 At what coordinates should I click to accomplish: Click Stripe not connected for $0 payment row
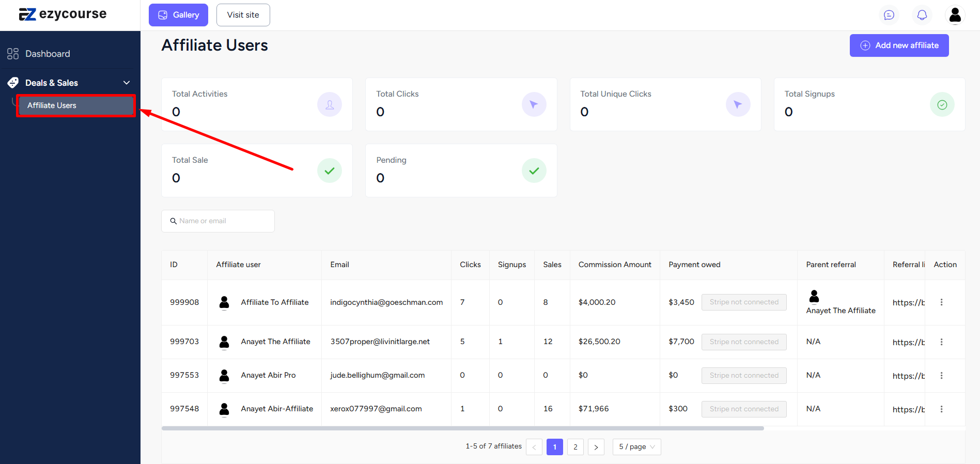[x=744, y=376]
